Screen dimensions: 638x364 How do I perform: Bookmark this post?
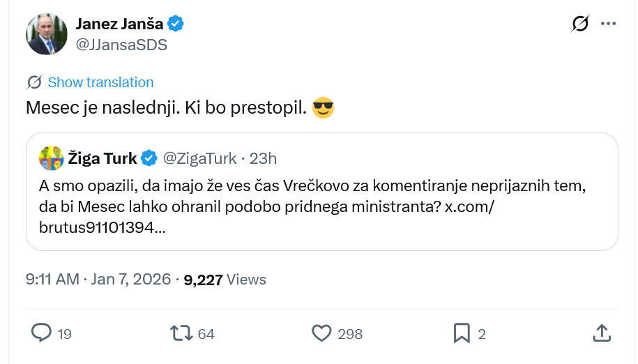[x=462, y=333]
